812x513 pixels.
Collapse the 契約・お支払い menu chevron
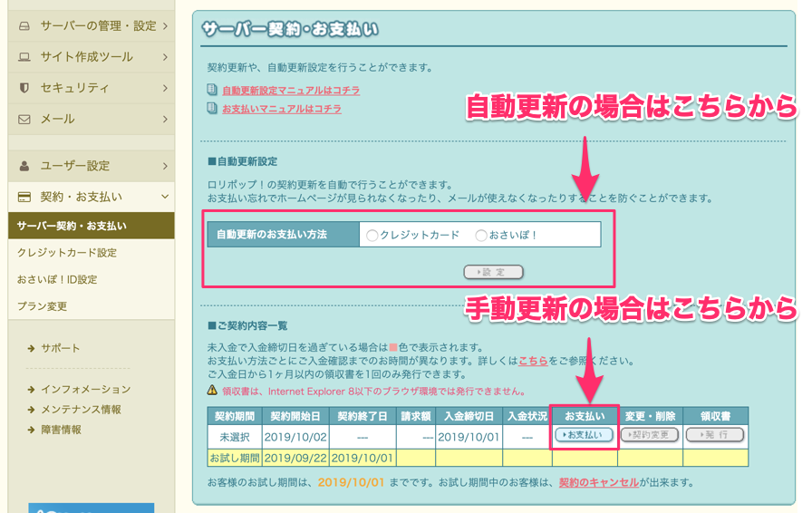pyautogui.click(x=165, y=197)
